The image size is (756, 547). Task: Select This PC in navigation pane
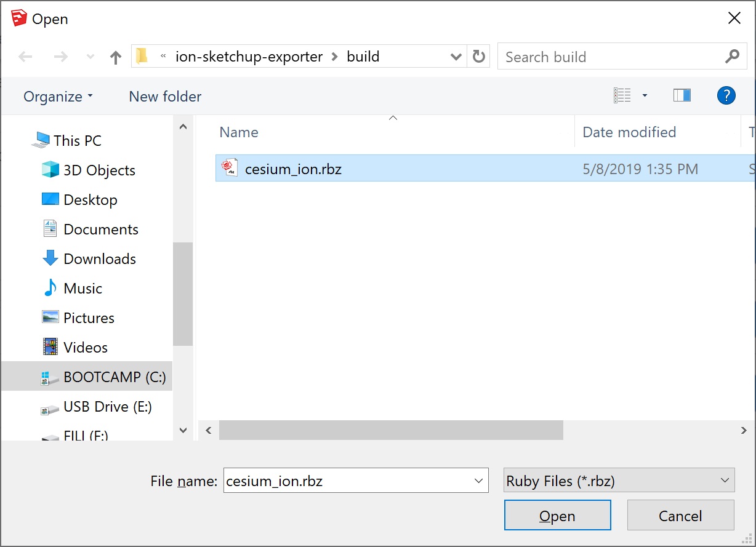[x=77, y=140]
